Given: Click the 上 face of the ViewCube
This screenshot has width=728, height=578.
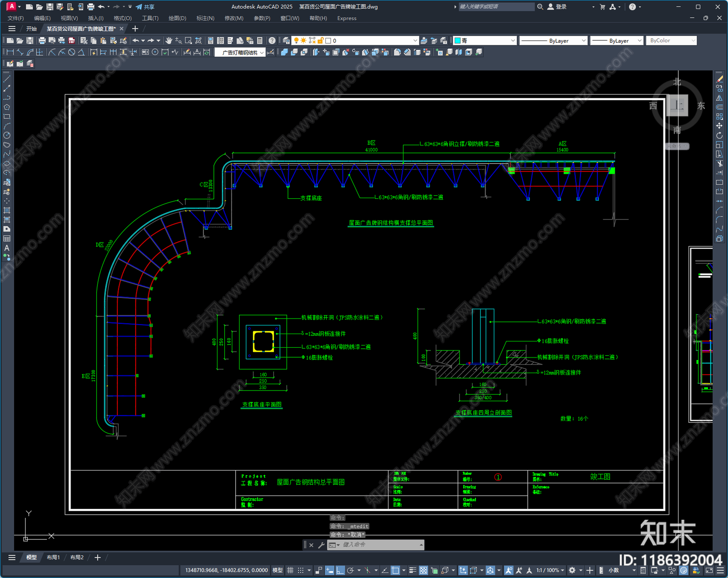Looking at the screenshot, I should [x=677, y=105].
